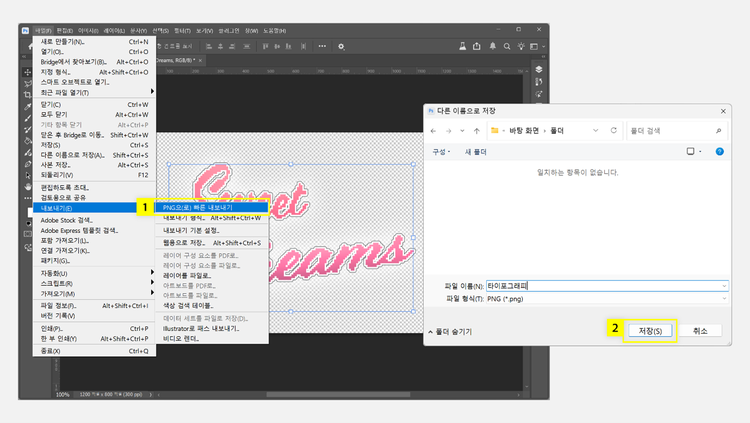Image resolution: width=750 pixels, height=423 pixels.
Task: Choose 비디오 렌더 in export submenu
Action: (x=211, y=338)
